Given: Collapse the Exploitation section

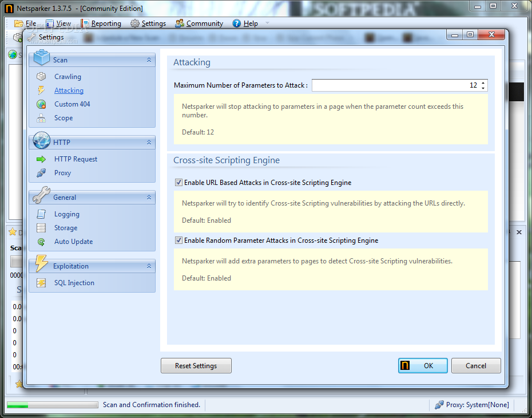Looking at the screenshot, I should (149, 266).
